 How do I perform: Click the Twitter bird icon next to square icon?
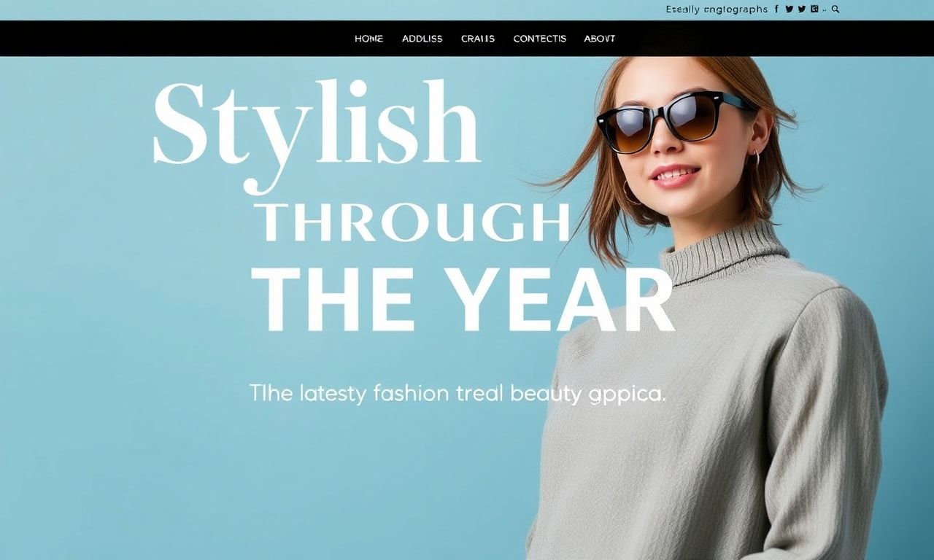(x=802, y=9)
